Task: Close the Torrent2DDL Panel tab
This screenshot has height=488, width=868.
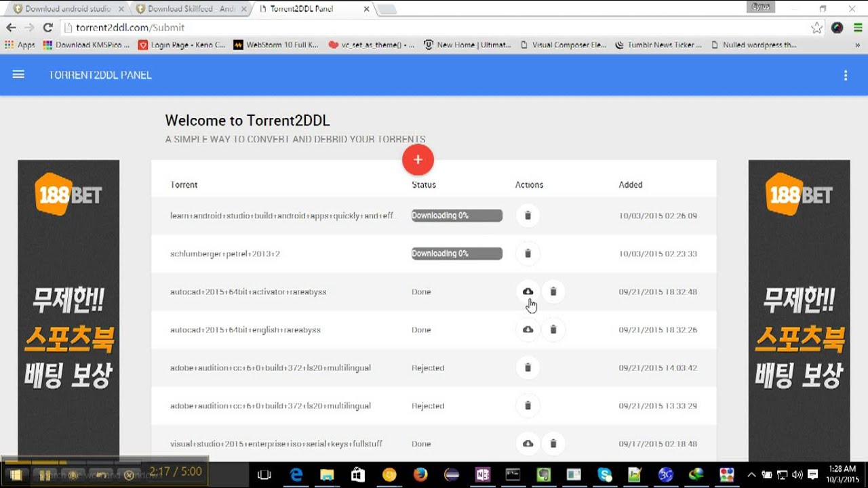Action: pyautogui.click(x=367, y=9)
